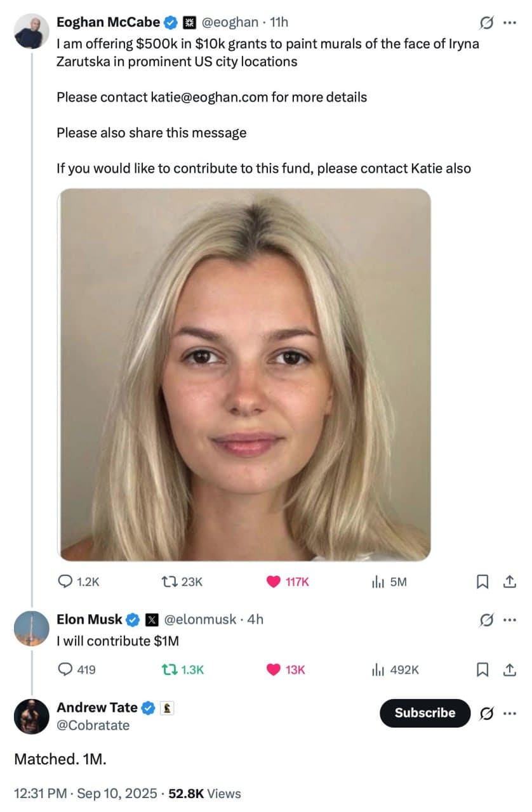Click the X affiliate badge beside @elonmusk
The image size is (532, 812).
point(152,619)
